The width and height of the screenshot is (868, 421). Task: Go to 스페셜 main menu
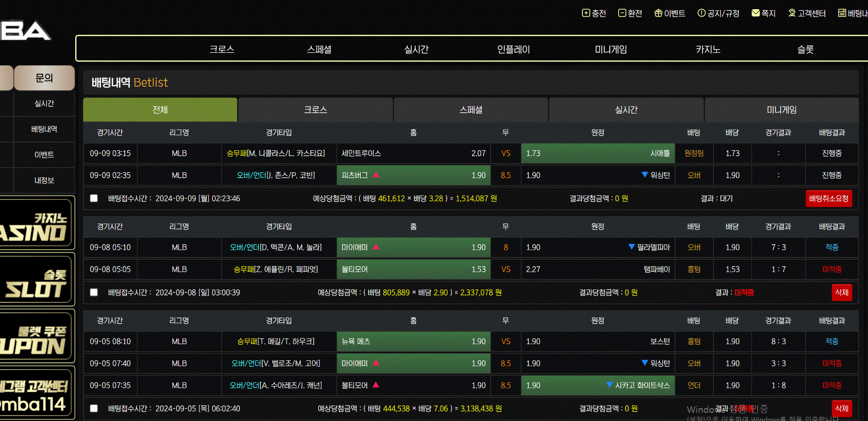click(319, 49)
